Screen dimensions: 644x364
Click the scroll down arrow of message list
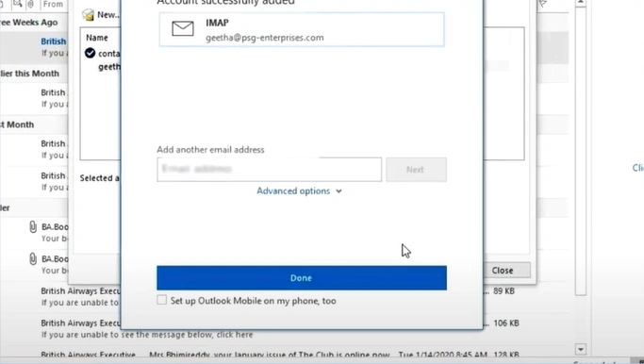tap(580, 350)
